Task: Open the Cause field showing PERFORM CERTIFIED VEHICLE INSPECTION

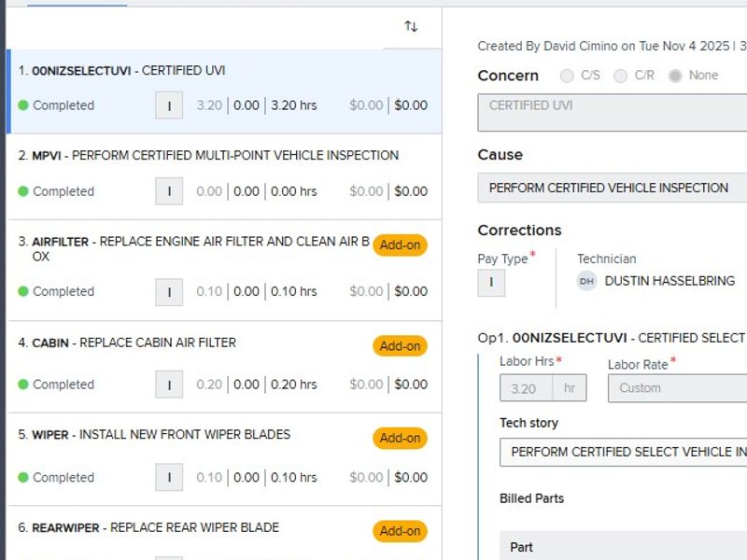Action: [612, 188]
